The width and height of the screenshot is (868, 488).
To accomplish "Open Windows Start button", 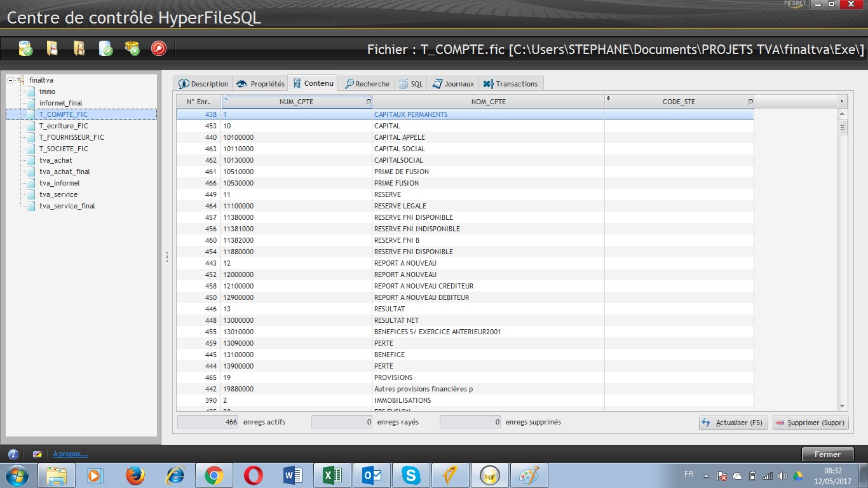I will pyautogui.click(x=16, y=475).
